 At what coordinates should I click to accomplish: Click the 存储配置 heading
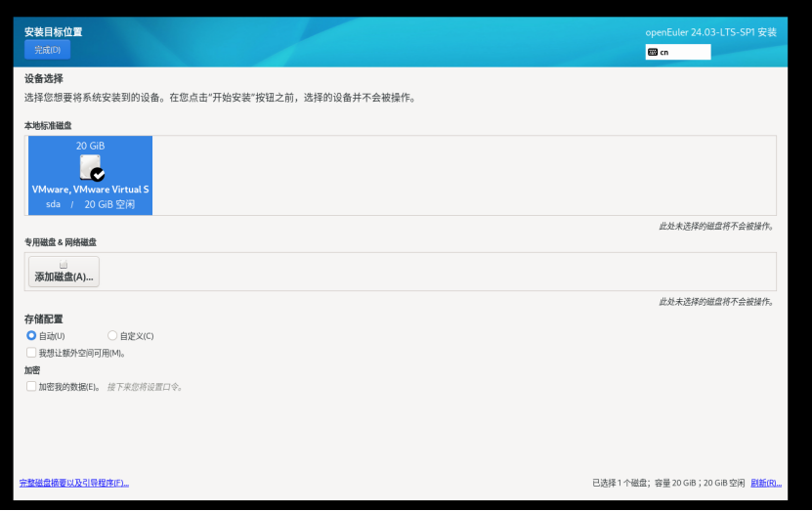(x=44, y=319)
